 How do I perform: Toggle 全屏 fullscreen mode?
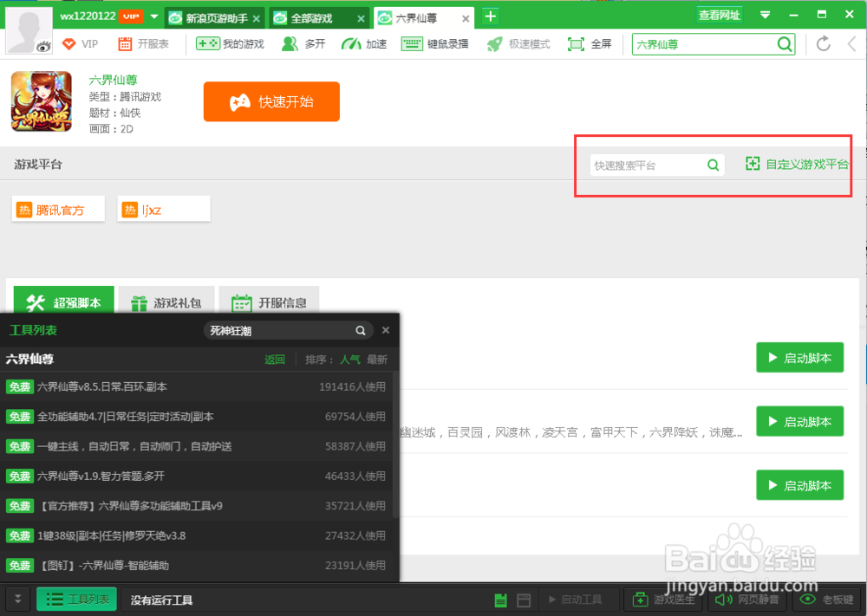click(x=590, y=44)
